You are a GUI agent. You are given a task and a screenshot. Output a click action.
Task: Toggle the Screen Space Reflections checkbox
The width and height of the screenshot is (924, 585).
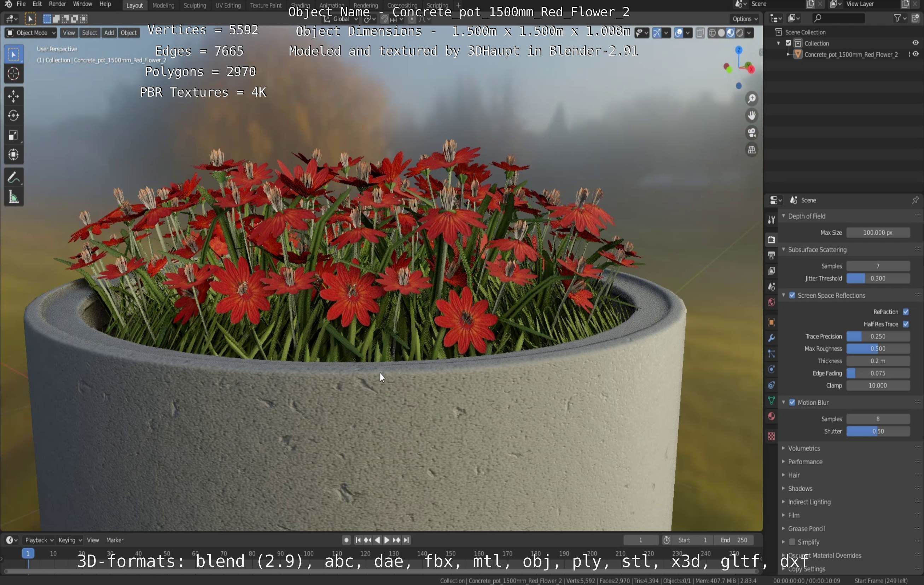point(792,296)
